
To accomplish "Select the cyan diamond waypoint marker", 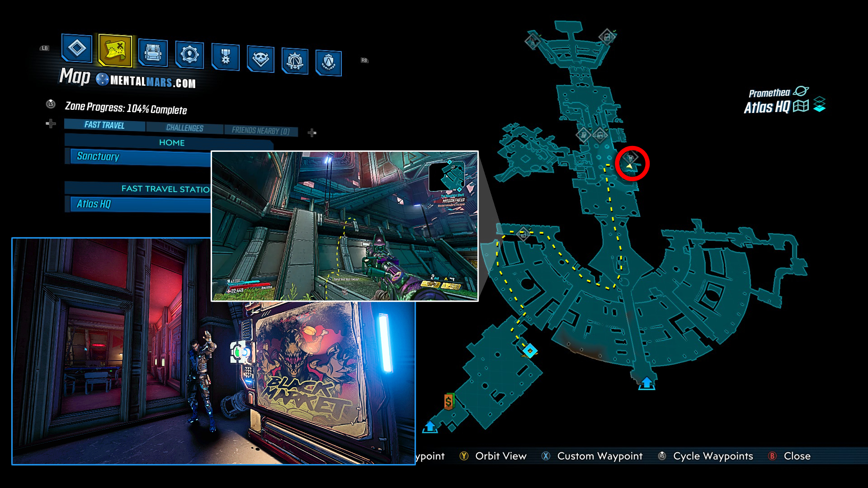I will (530, 350).
